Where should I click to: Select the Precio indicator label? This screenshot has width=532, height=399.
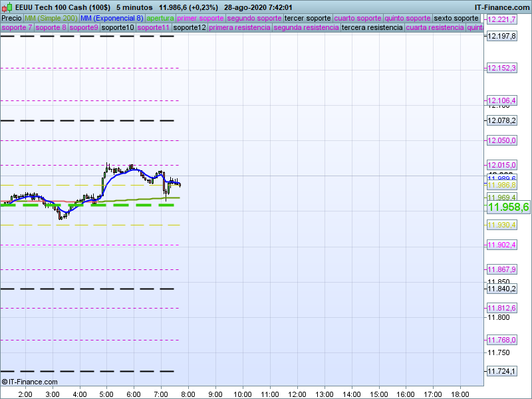(11, 18)
